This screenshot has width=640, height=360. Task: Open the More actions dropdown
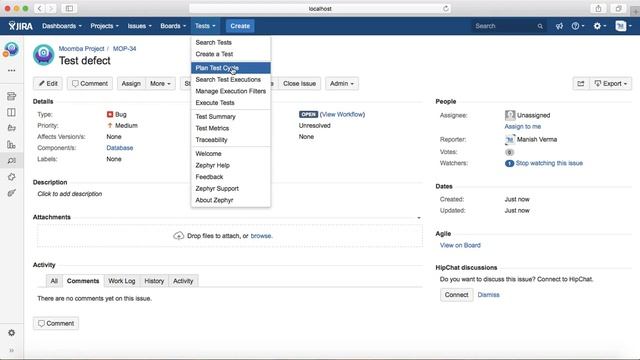coord(160,84)
